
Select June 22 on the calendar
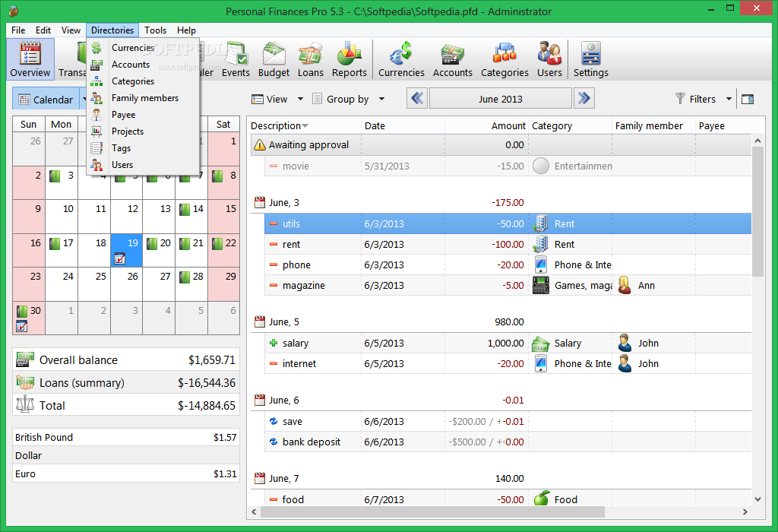coord(224,251)
